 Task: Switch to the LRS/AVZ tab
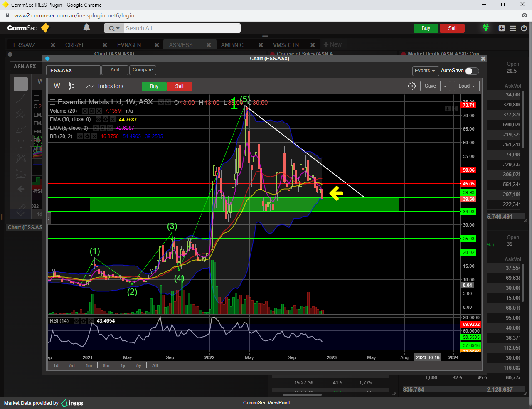pos(24,45)
